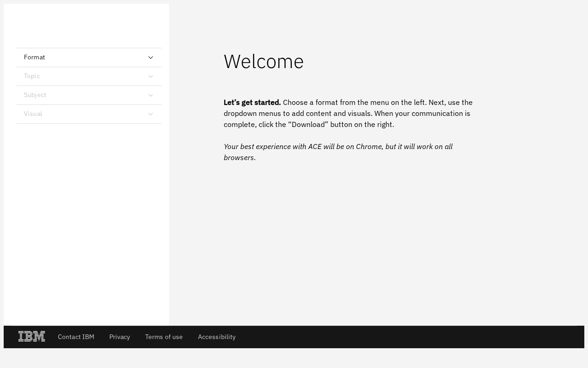Click the Subject chevron arrow
This screenshot has height=368, width=588.
click(x=151, y=95)
